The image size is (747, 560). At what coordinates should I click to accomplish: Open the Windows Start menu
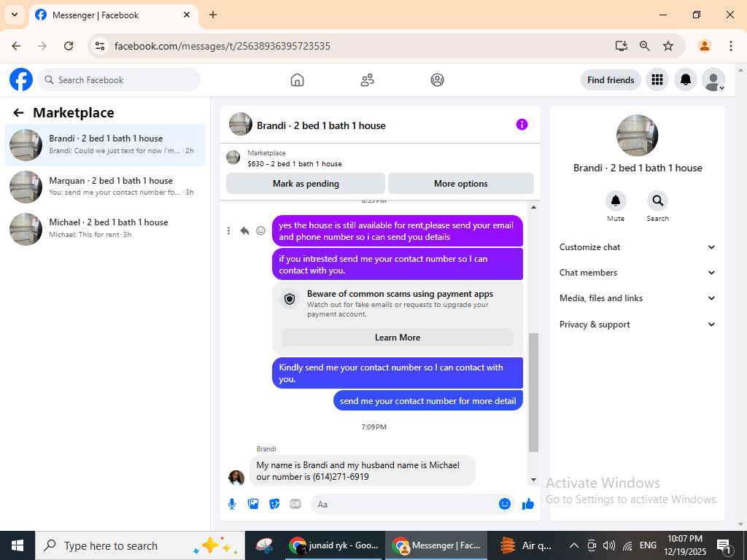[18, 545]
